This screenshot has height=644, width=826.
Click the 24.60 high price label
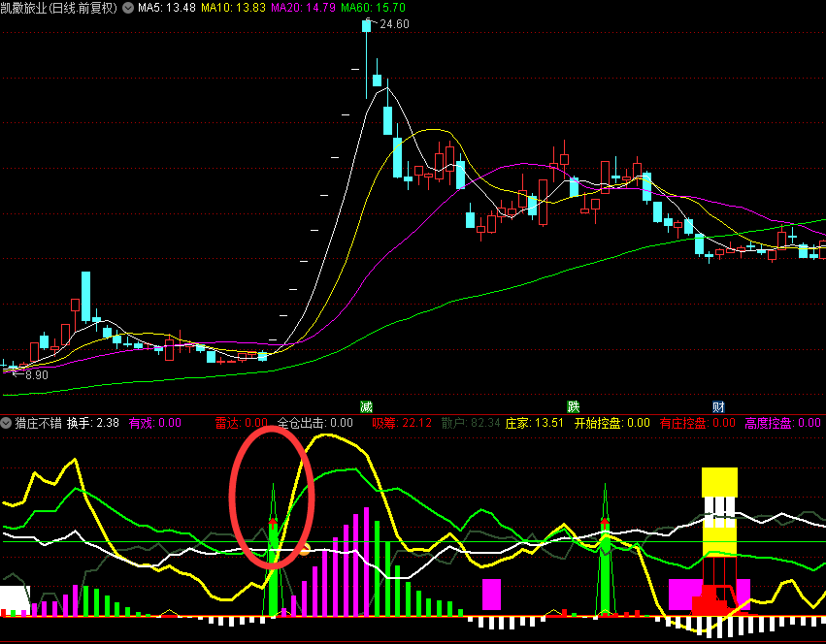point(394,24)
